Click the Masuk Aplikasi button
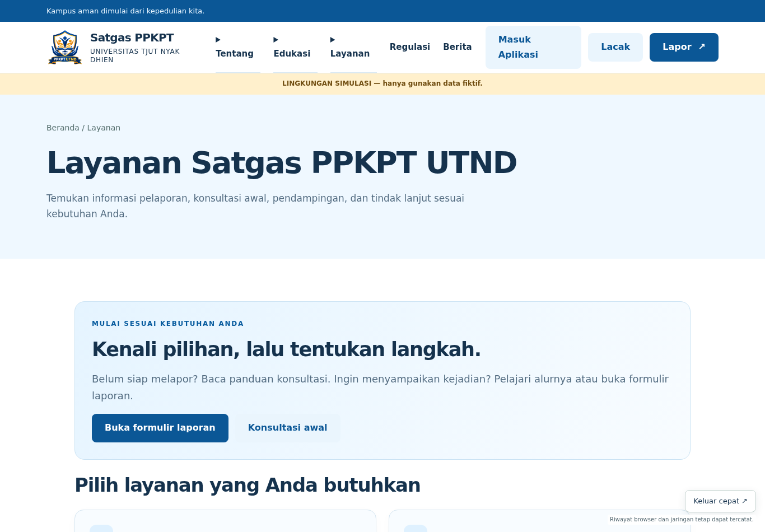The width and height of the screenshot is (765, 532). pyautogui.click(x=533, y=47)
